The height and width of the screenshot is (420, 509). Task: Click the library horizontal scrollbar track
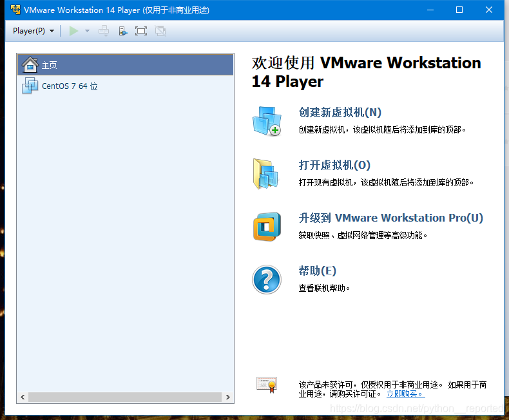pos(125,397)
